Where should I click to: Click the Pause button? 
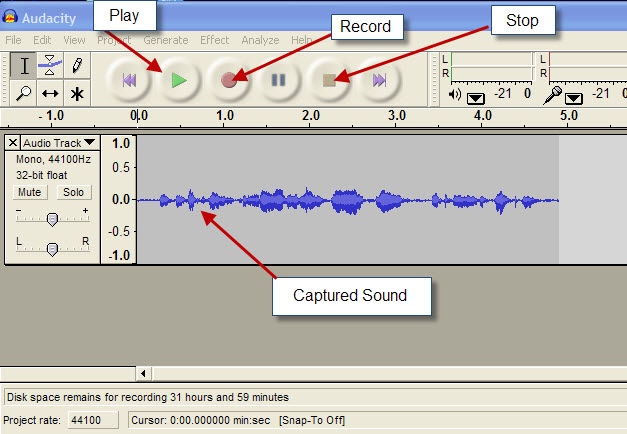(278, 80)
